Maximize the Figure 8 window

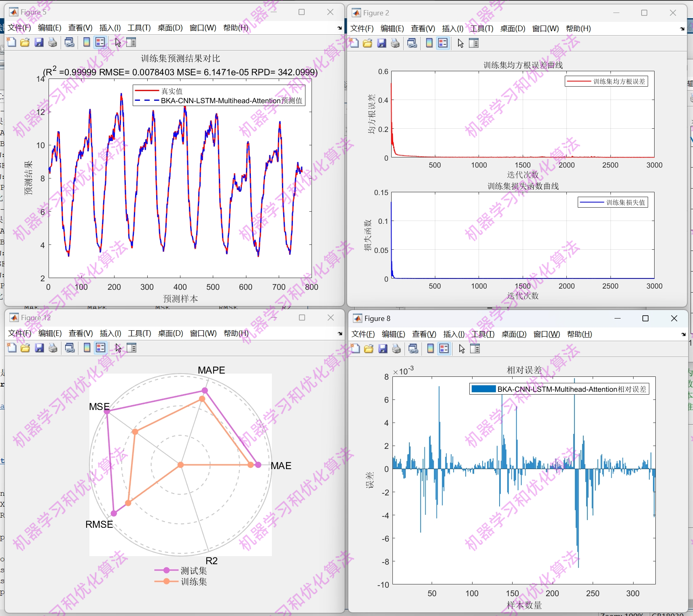pyautogui.click(x=646, y=319)
